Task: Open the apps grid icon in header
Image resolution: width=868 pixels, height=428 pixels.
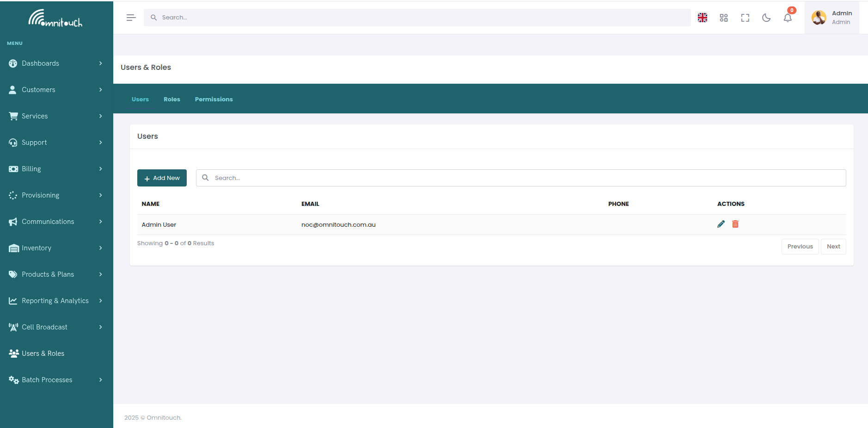Action: [x=723, y=17]
